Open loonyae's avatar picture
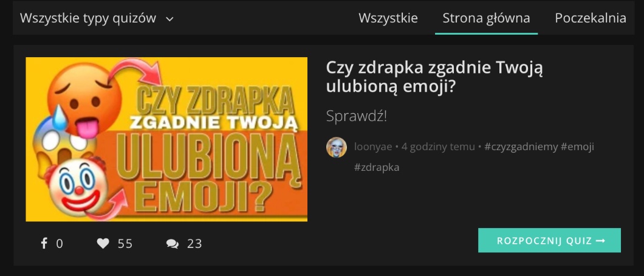The width and height of the screenshot is (644, 276). click(x=337, y=147)
